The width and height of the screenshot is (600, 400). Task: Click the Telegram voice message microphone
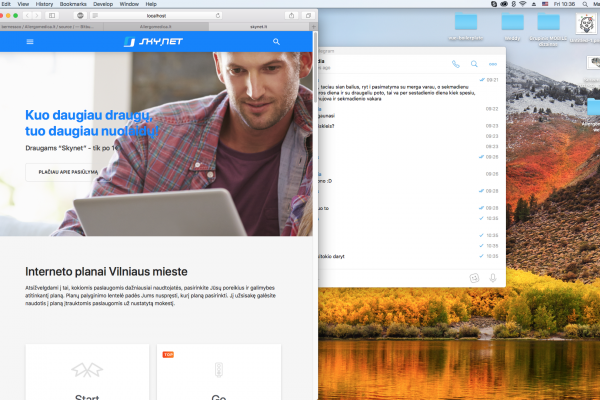pos(493,278)
